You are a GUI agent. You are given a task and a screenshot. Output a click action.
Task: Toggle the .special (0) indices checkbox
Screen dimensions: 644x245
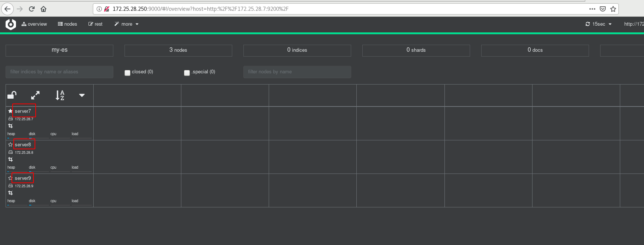tap(187, 73)
